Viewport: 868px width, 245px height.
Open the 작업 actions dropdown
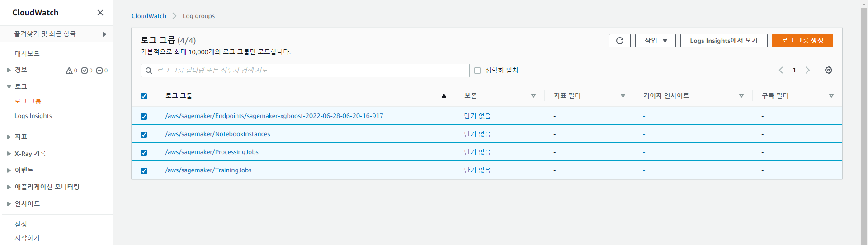pos(656,41)
